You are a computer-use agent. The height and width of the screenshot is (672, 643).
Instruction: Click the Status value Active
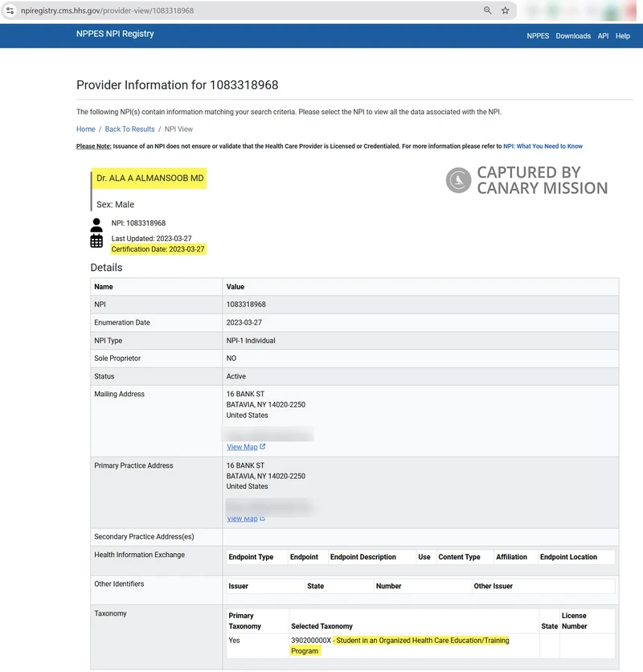pos(236,376)
